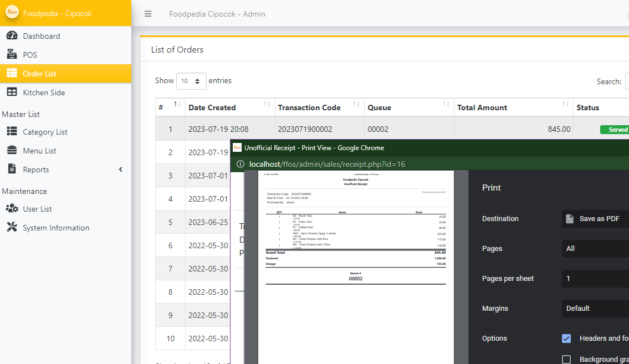Open System Information page
The width and height of the screenshot is (629, 364).
(65, 228)
